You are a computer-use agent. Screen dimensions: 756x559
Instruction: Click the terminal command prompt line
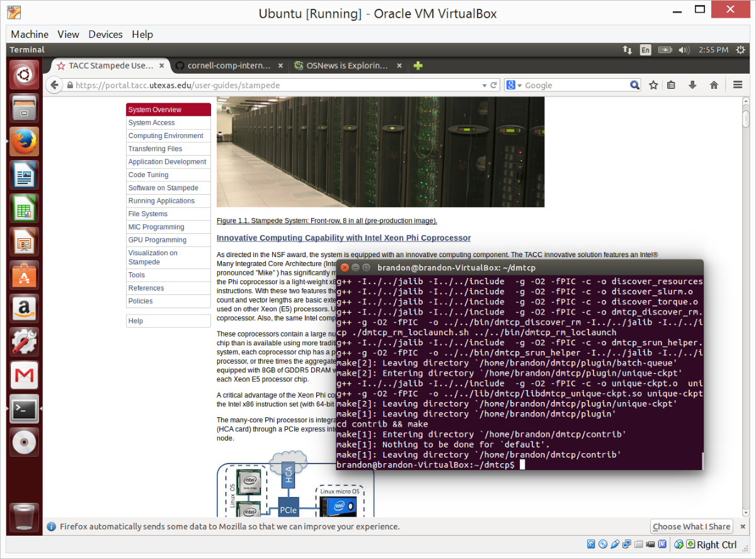point(520,465)
